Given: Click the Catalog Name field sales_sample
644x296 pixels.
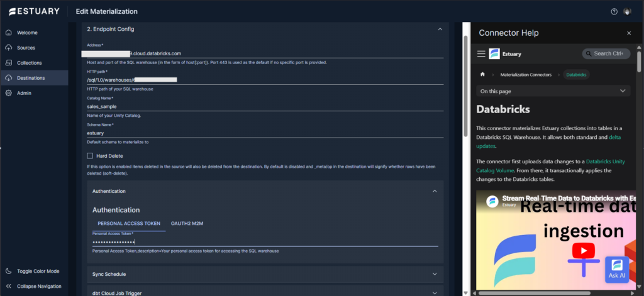Looking at the screenshot, I should (265, 106).
